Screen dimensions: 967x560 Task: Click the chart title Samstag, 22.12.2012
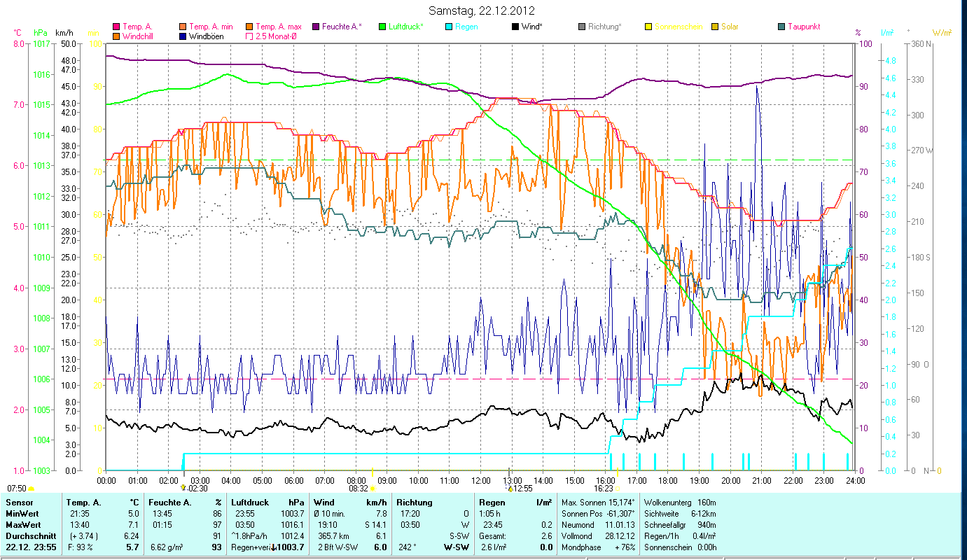click(482, 10)
